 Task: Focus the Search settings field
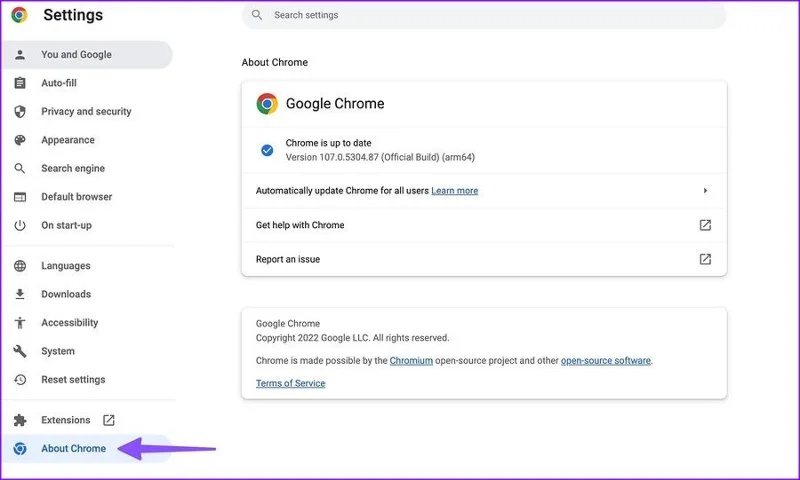(484, 15)
